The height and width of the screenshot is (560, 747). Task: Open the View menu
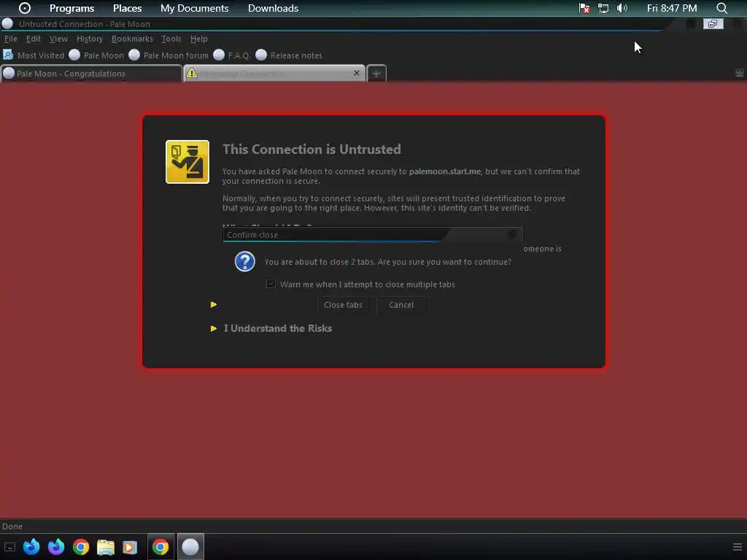pyautogui.click(x=58, y=39)
